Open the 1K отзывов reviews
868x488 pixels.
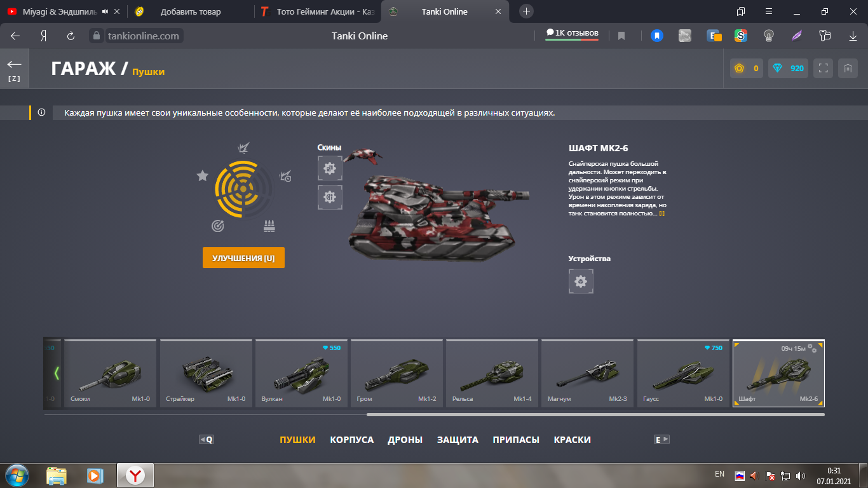pyautogui.click(x=572, y=34)
